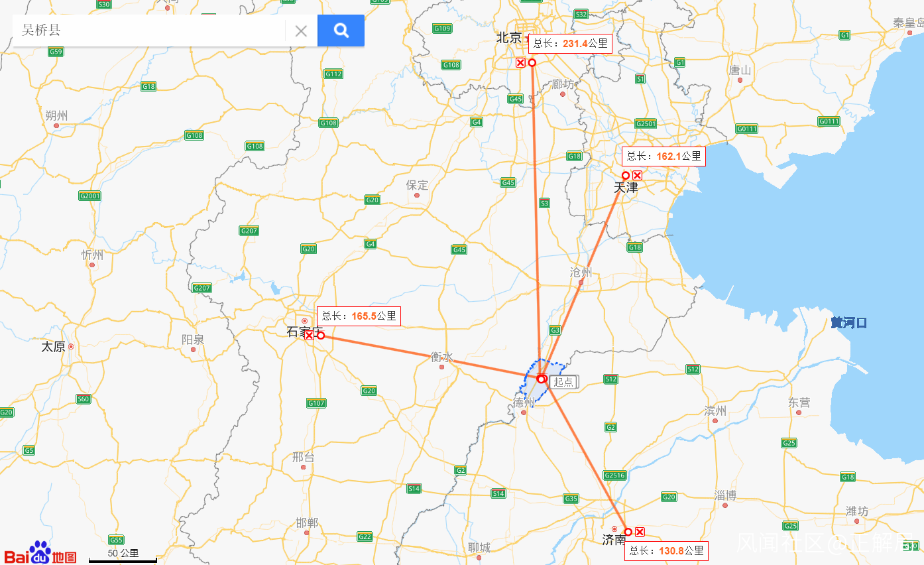Remove the Beijing measurement with its red X
This screenshot has width=924, height=565.
pyautogui.click(x=520, y=62)
